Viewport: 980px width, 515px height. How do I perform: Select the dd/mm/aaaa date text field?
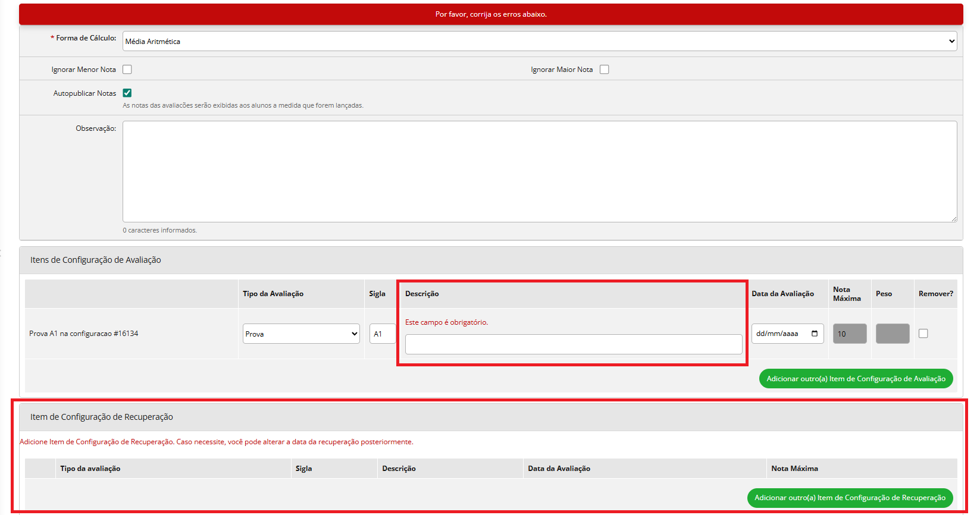pos(777,334)
